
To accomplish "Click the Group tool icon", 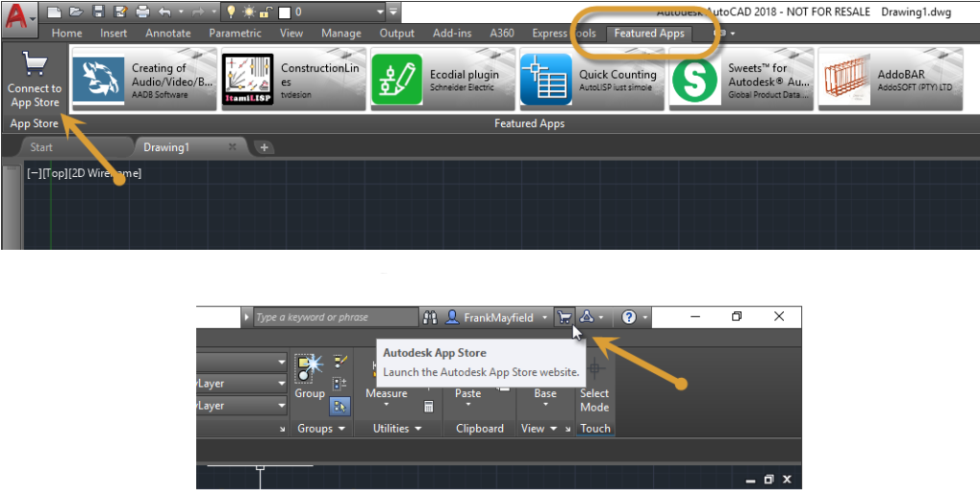I will [x=310, y=377].
